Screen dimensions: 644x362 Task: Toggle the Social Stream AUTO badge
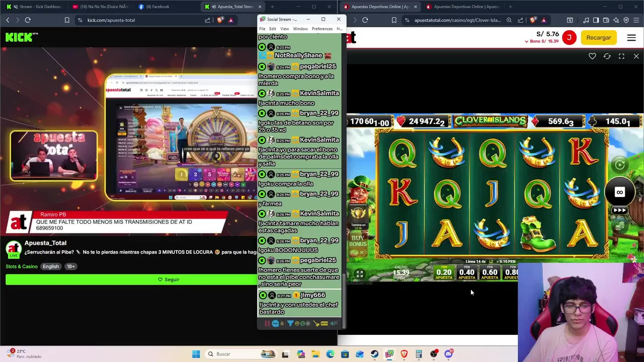pyautogui.click(x=324, y=323)
